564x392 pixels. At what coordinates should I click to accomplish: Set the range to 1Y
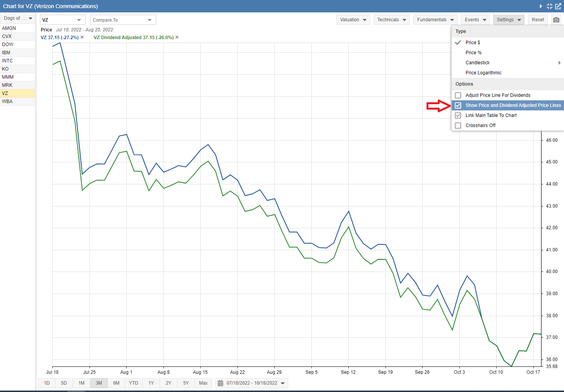pyautogui.click(x=151, y=383)
